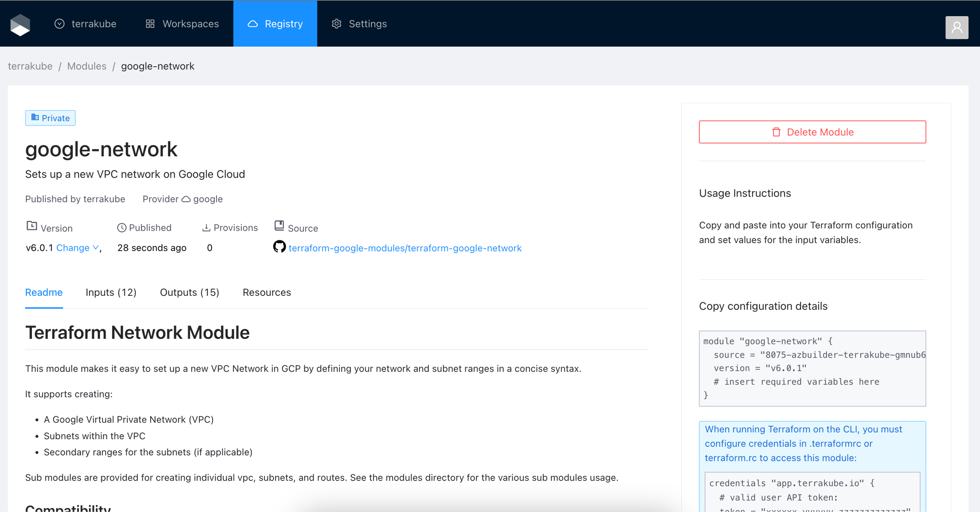Click the GitHub icon beside source link
Image resolution: width=980 pixels, height=512 pixels.
[x=279, y=247]
